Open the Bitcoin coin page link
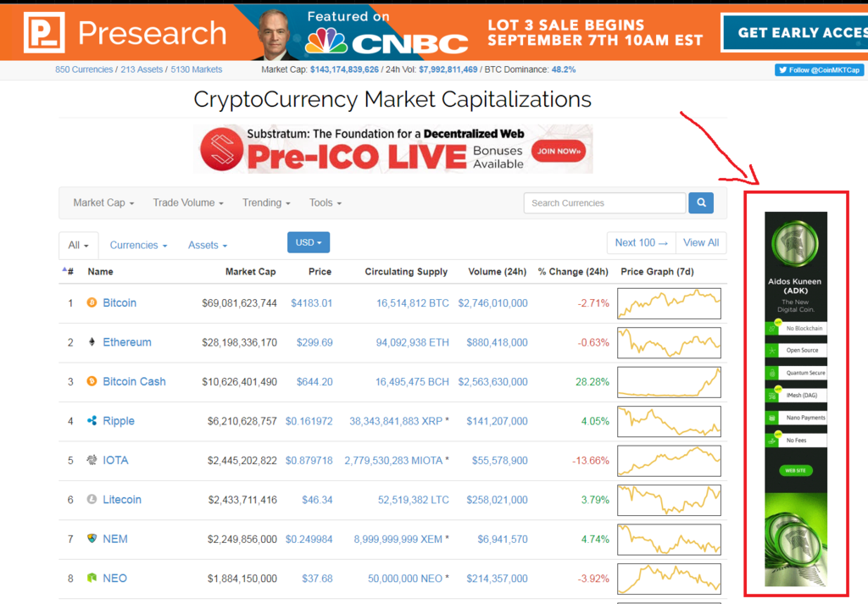The width and height of the screenshot is (868, 604). coord(120,302)
